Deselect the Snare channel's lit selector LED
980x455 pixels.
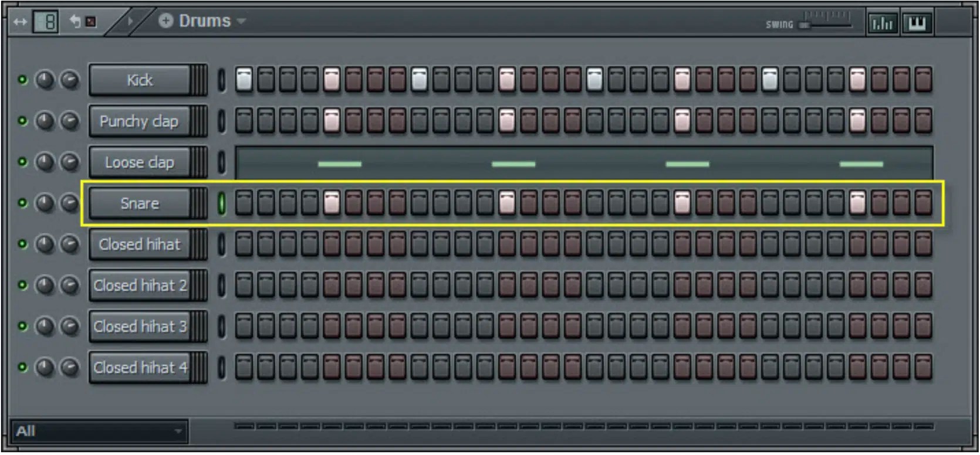222,203
